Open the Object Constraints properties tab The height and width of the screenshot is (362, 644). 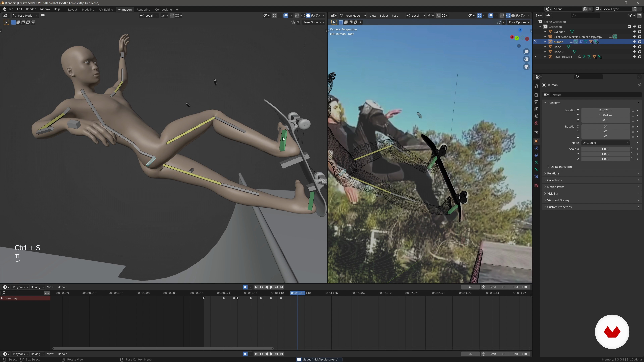(536, 155)
